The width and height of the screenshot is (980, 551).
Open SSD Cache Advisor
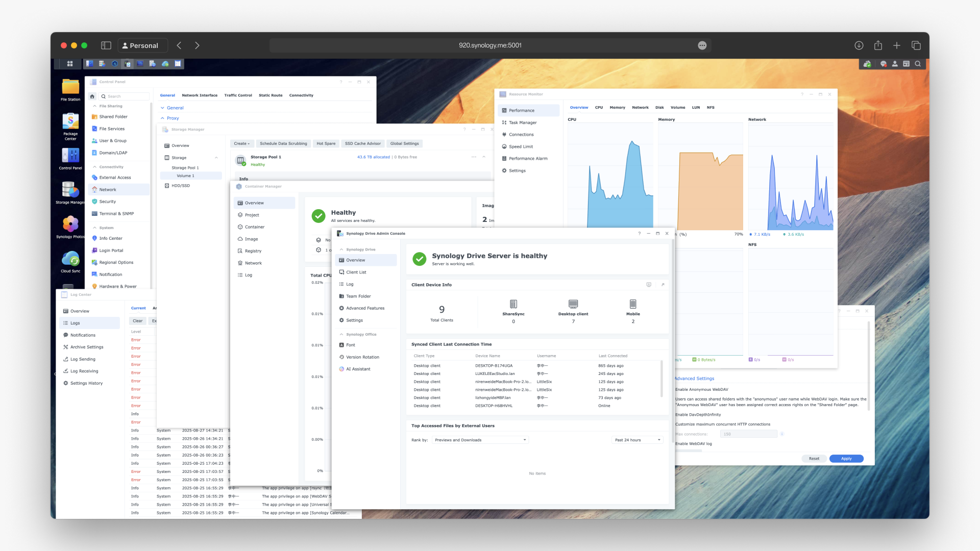[x=362, y=143]
